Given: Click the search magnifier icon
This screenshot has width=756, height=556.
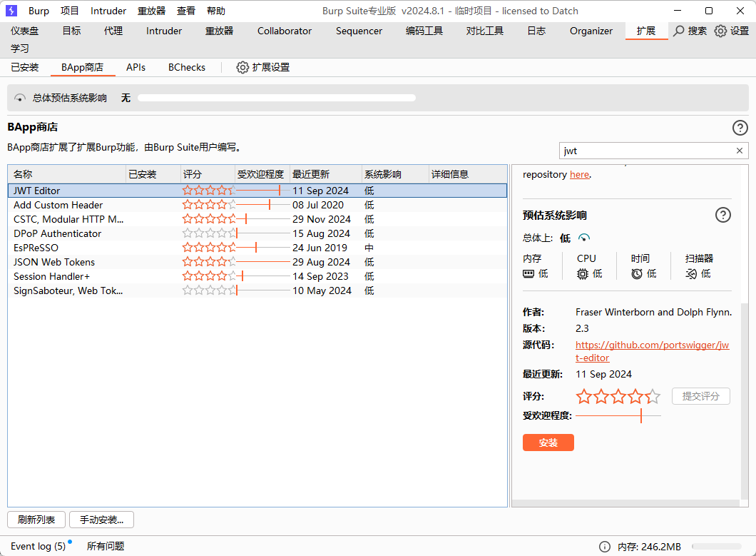Looking at the screenshot, I should (679, 31).
